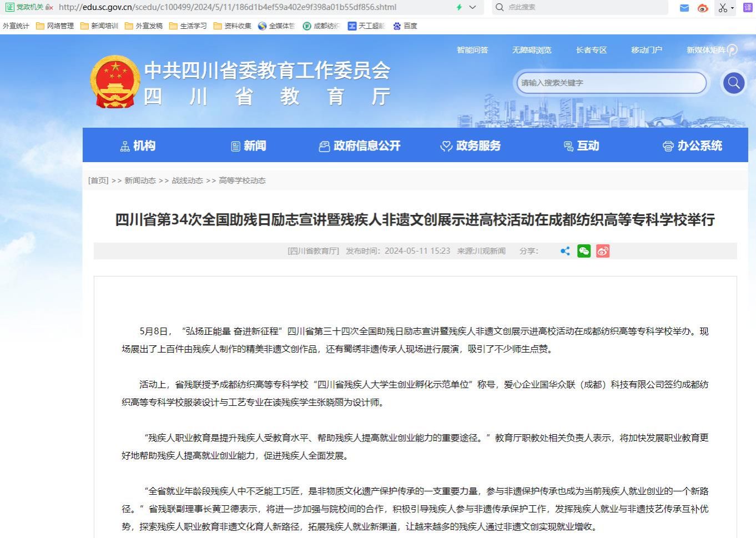Click the national emblem logo
The image size is (756, 538).
pos(115,82)
